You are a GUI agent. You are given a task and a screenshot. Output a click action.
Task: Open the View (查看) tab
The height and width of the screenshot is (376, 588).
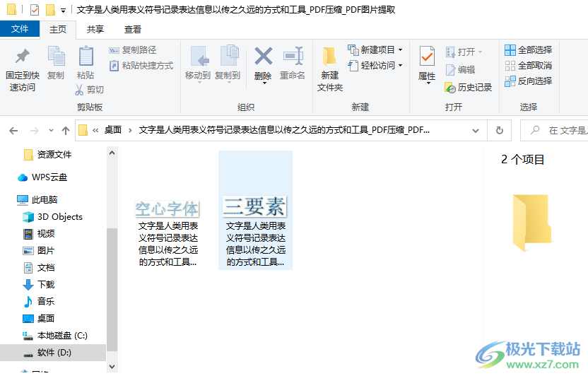pyautogui.click(x=133, y=29)
